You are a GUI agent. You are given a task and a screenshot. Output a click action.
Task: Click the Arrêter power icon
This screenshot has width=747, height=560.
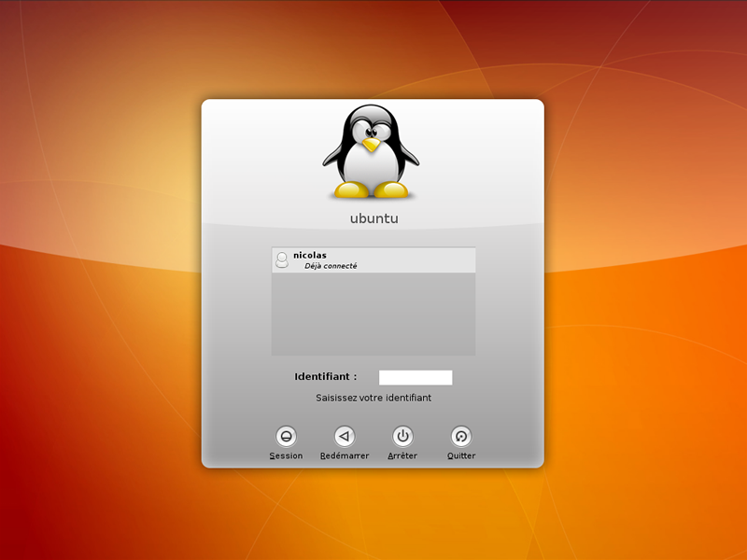pos(402,436)
